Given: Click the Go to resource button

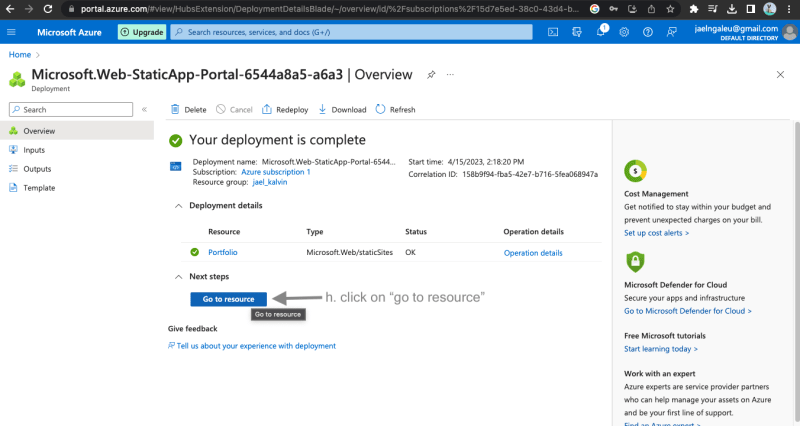Looking at the screenshot, I should point(229,299).
